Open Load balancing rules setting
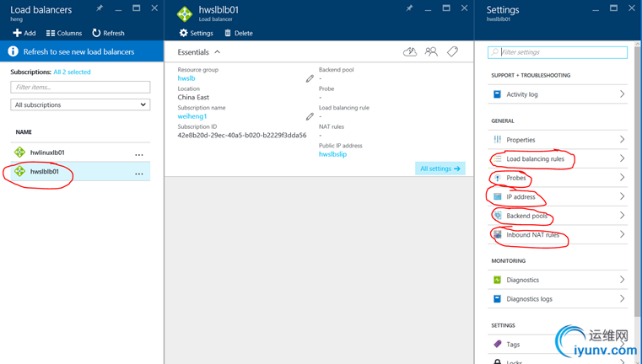642x364 pixels. pyautogui.click(x=558, y=158)
